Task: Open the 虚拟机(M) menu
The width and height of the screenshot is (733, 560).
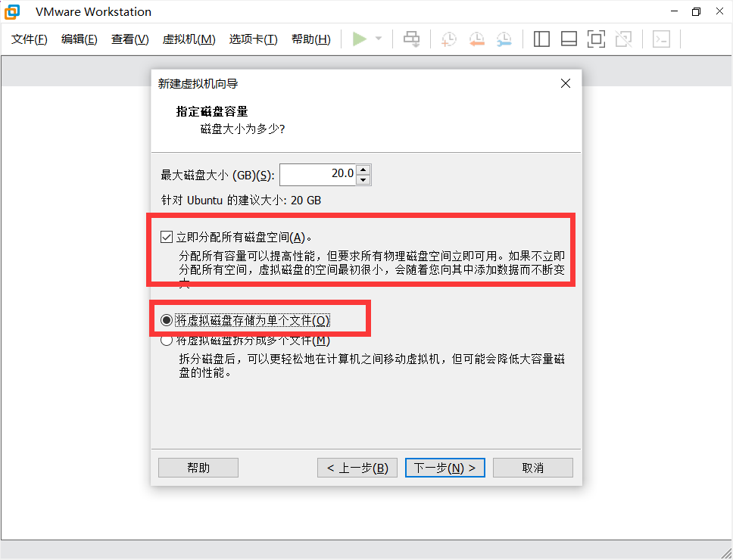Action: pos(189,39)
